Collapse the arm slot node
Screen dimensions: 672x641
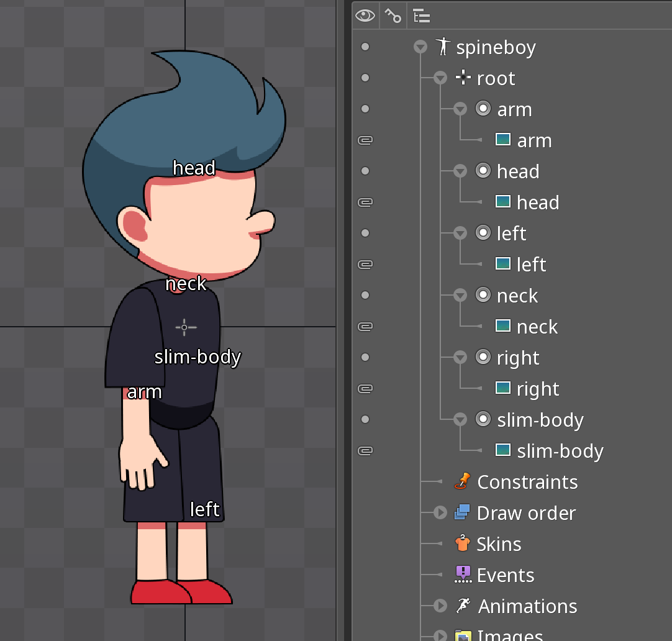pyautogui.click(x=460, y=109)
